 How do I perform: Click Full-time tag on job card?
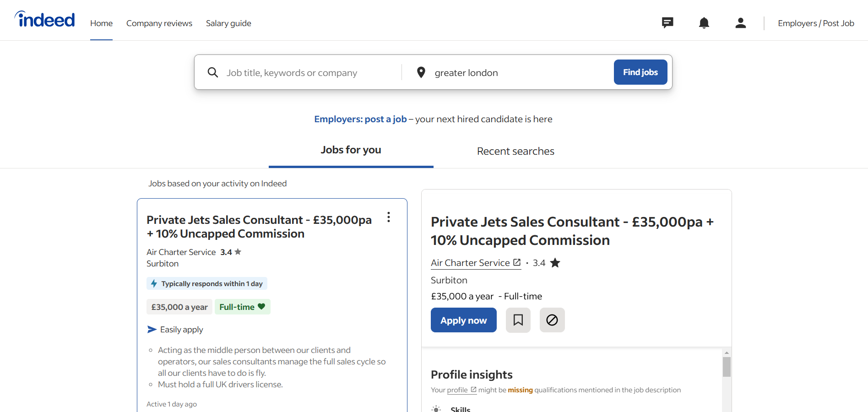click(243, 307)
